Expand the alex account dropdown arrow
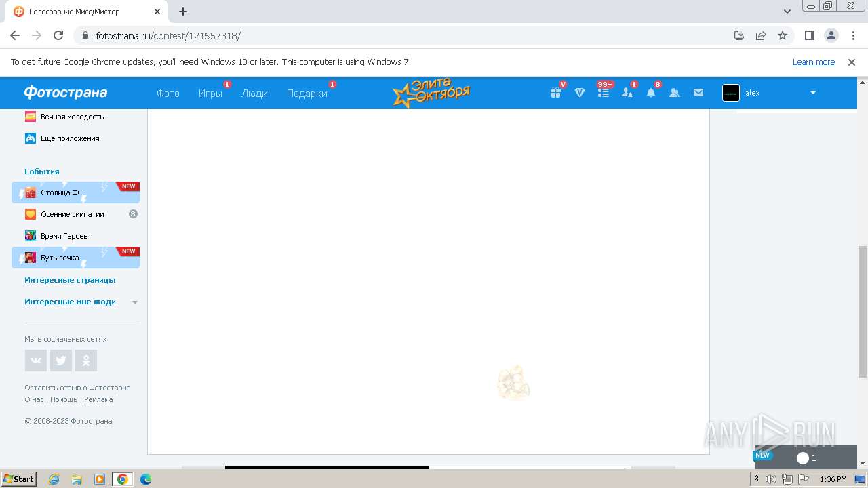 [x=813, y=93]
